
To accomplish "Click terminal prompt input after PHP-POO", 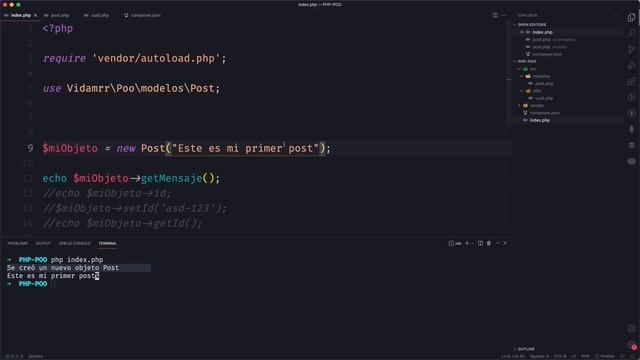I will [53, 284].
